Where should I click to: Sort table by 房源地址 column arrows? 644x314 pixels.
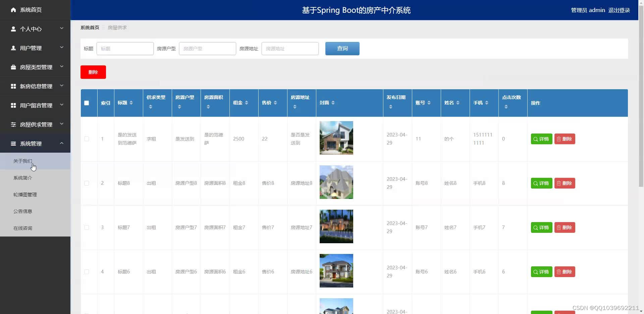point(295,107)
